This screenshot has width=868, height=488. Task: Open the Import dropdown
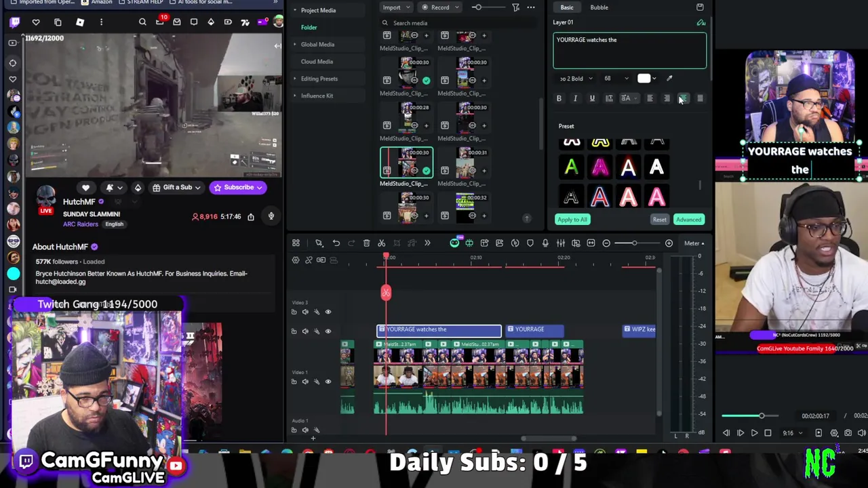click(395, 7)
